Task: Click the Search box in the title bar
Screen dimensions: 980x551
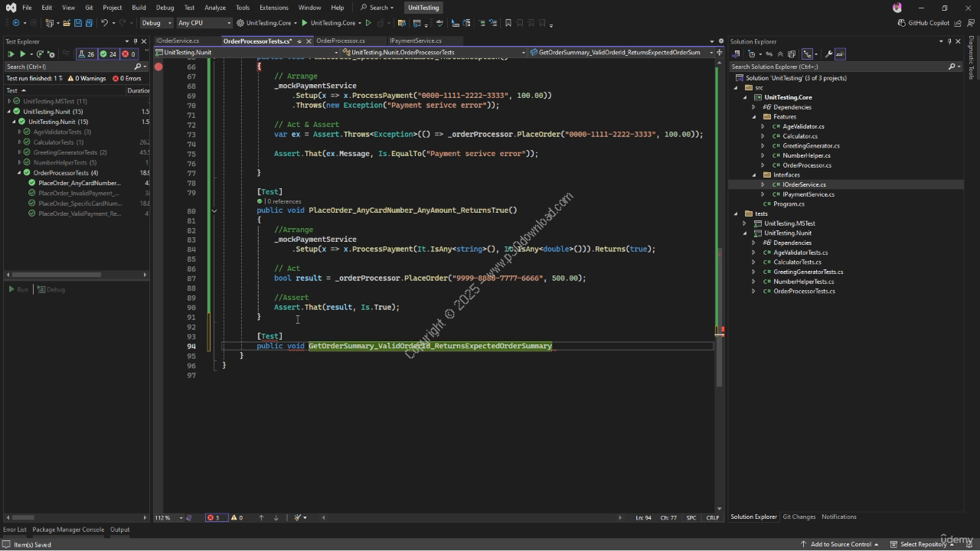Action: [377, 8]
